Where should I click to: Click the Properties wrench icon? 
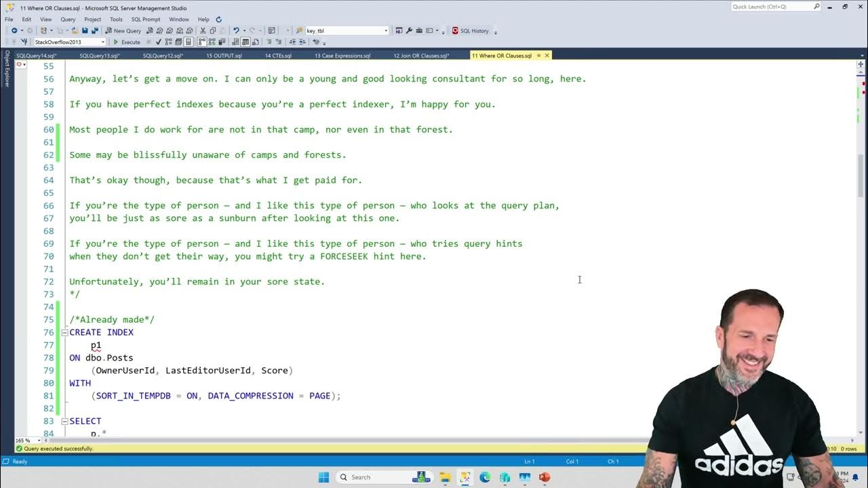(x=409, y=30)
